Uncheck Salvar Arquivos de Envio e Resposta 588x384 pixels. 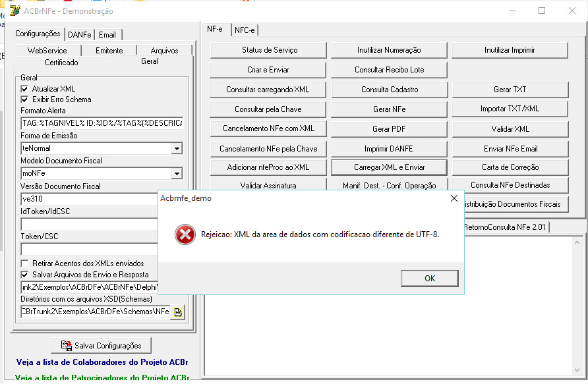(x=25, y=275)
